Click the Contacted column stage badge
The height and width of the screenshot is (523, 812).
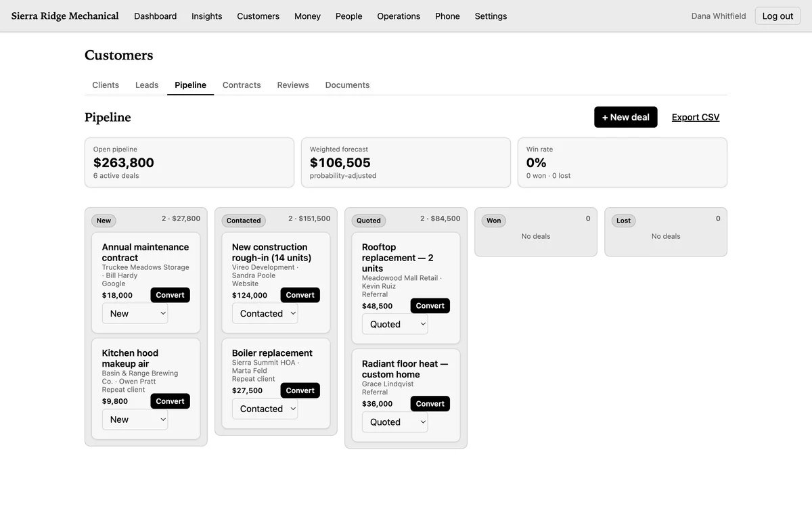(244, 221)
